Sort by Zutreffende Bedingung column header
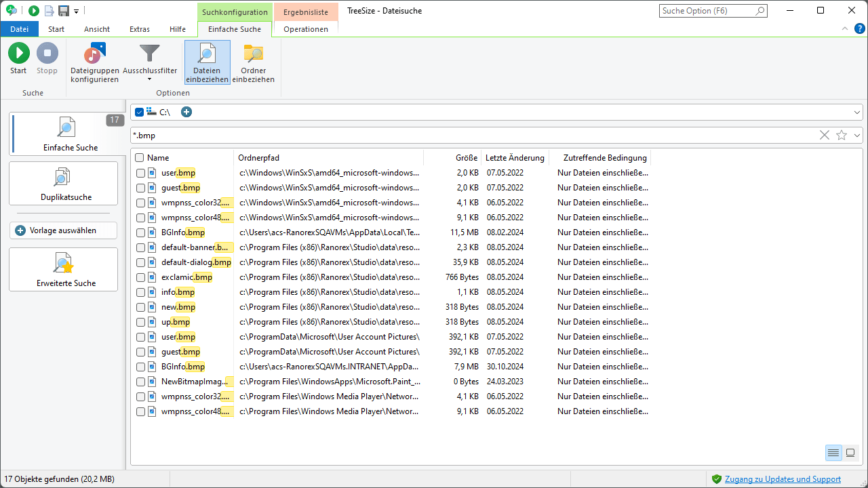The width and height of the screenshot is (868, 488). (x=600, y=158)
